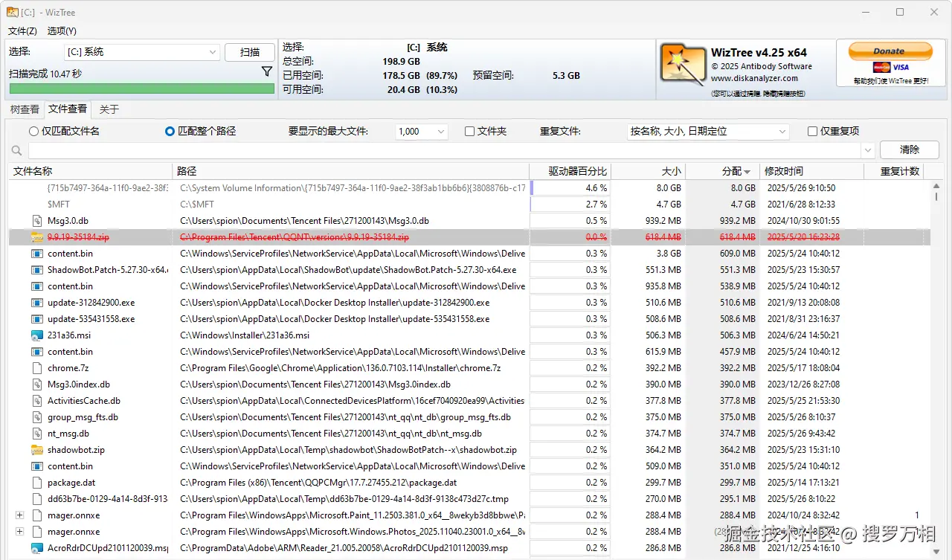Click the dd63b7be-0129 tmp file icon

pos(37,499)
